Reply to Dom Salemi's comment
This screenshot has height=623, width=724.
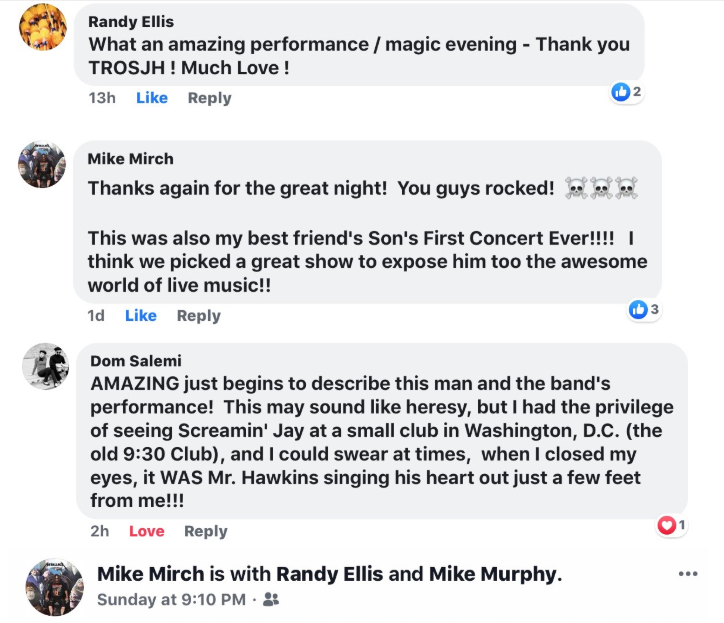(206, 532)
